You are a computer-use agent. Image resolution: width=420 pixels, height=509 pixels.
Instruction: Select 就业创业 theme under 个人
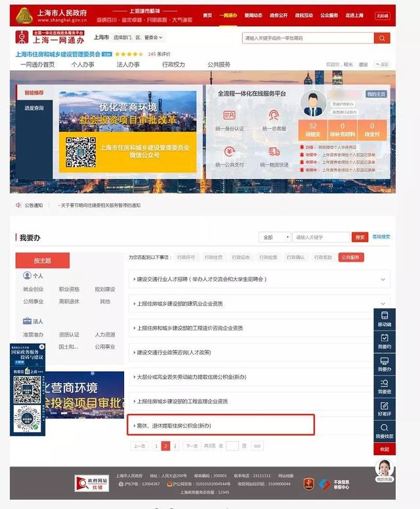(33, 289)
